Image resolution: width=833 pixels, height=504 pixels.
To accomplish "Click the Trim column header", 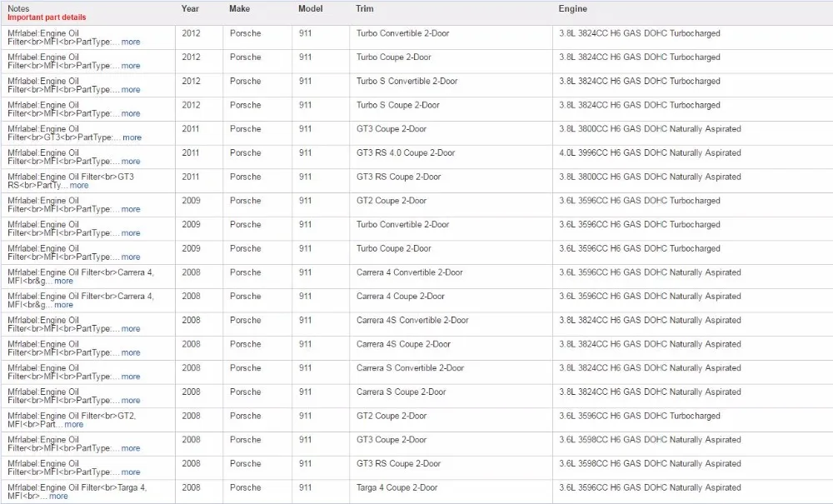I will [x=365, y=8].
